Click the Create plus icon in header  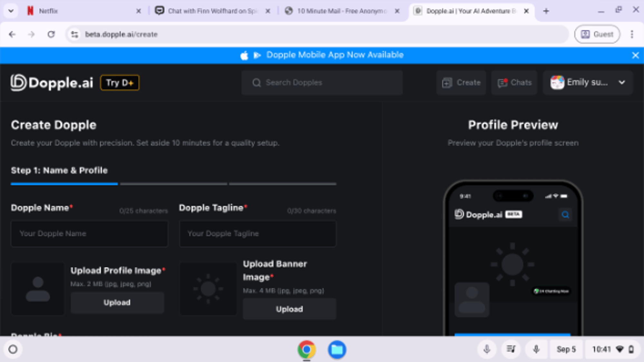pyautogui.click(x=447, y=83)
